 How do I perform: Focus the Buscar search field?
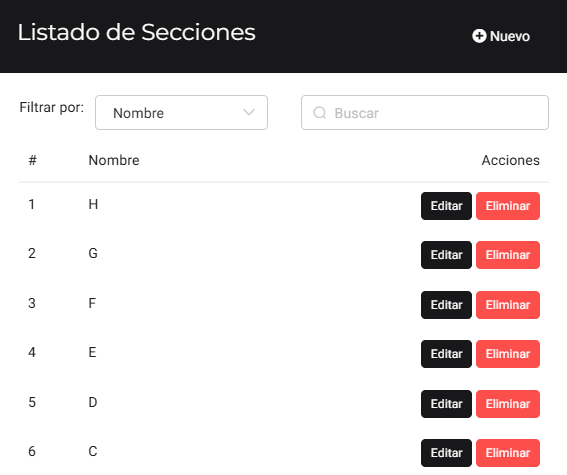pyautogui.click(x=425, y=112)
